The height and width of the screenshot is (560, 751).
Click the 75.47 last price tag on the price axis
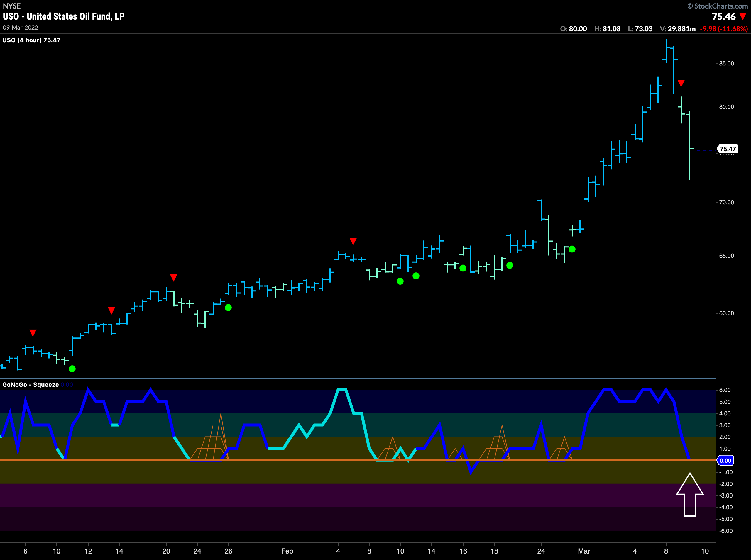click(x=728, y=149)
